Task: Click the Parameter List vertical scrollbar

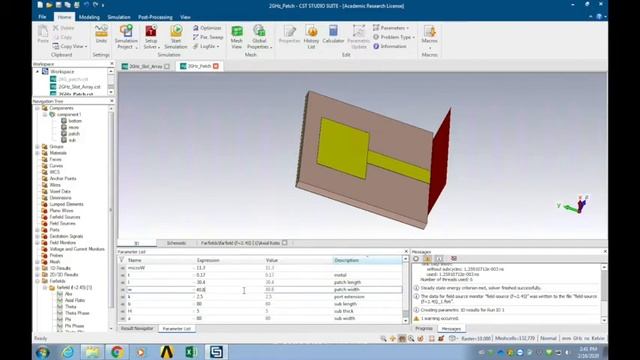Action: pyautogui.click(x=405, y=290)
